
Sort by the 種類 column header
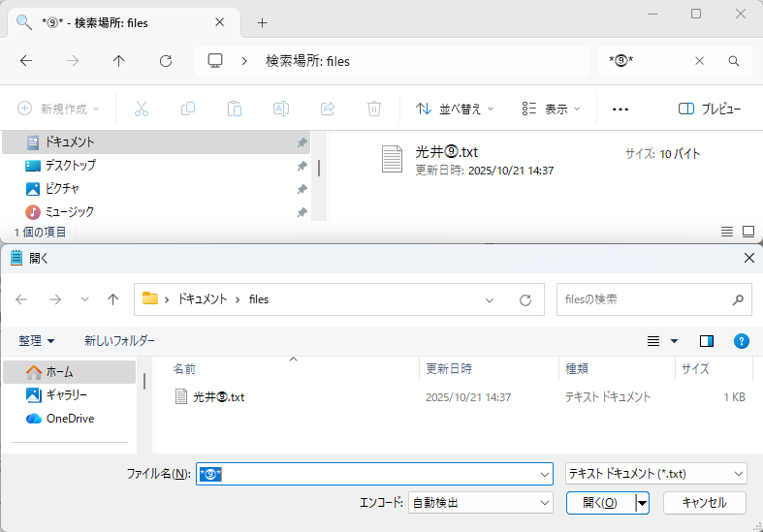(x=617, y=369)
